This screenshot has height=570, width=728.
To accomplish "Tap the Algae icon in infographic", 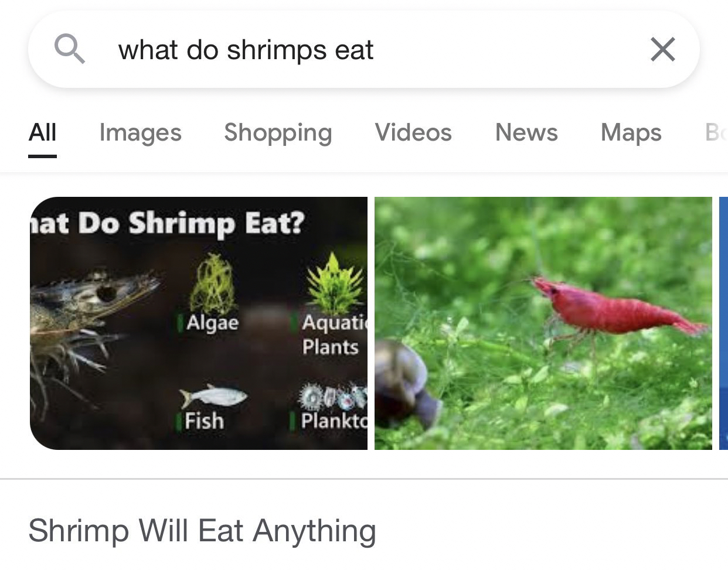I will pos(213,285).
